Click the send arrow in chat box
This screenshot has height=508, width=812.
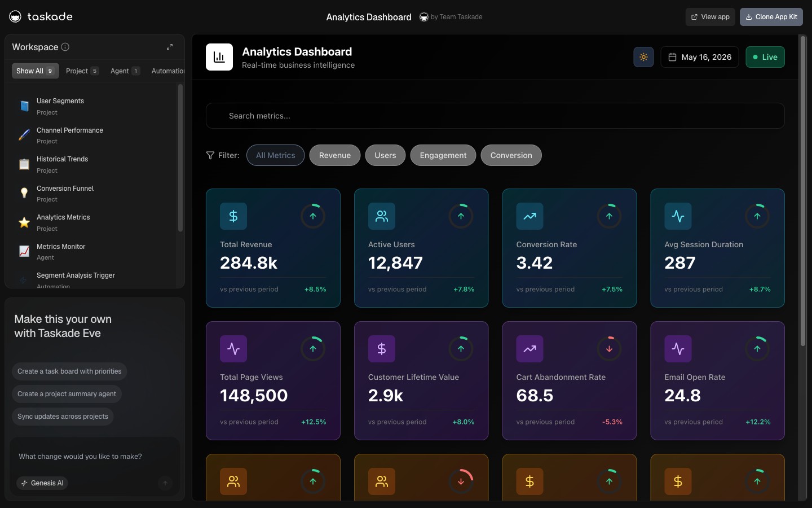(x=165, y=483)
